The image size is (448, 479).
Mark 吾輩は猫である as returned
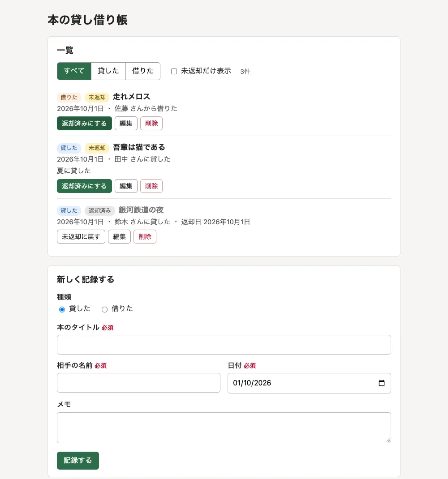tap(84, 186)
